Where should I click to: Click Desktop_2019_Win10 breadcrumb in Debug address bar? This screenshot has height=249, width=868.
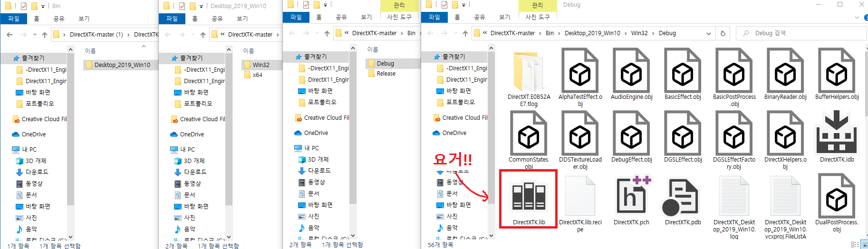(592, 33)
